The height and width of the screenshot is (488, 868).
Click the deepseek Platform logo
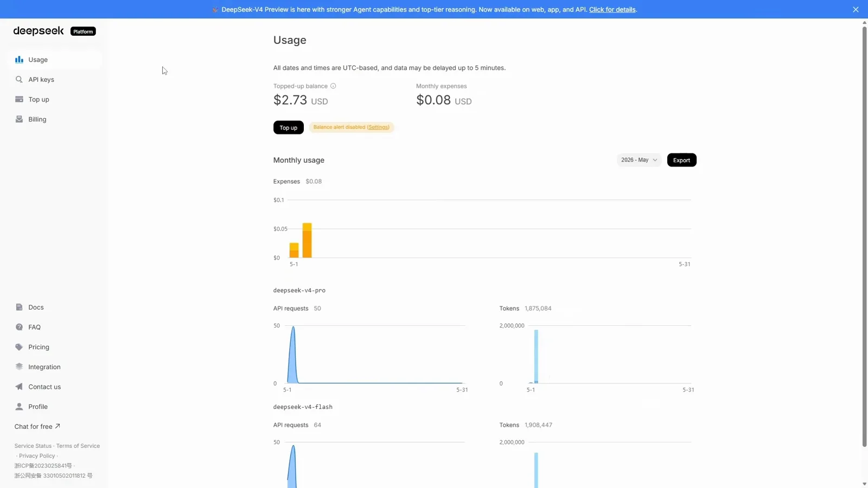(x=54, y=31)
